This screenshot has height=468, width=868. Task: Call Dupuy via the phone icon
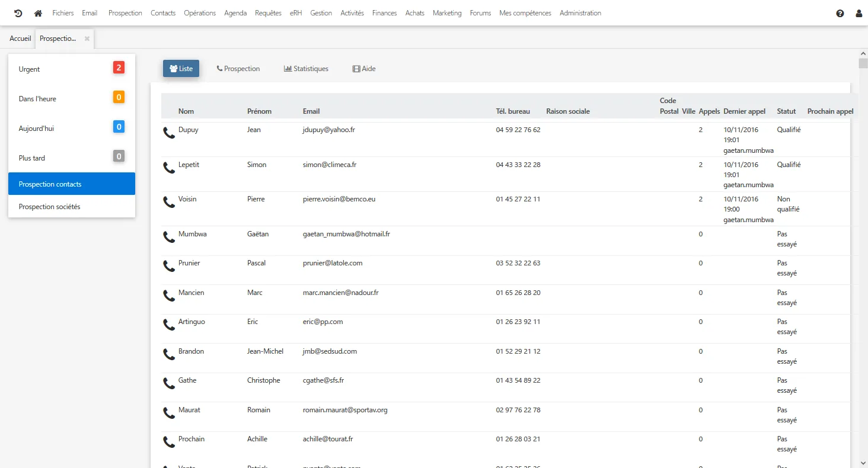click(169, 133)
